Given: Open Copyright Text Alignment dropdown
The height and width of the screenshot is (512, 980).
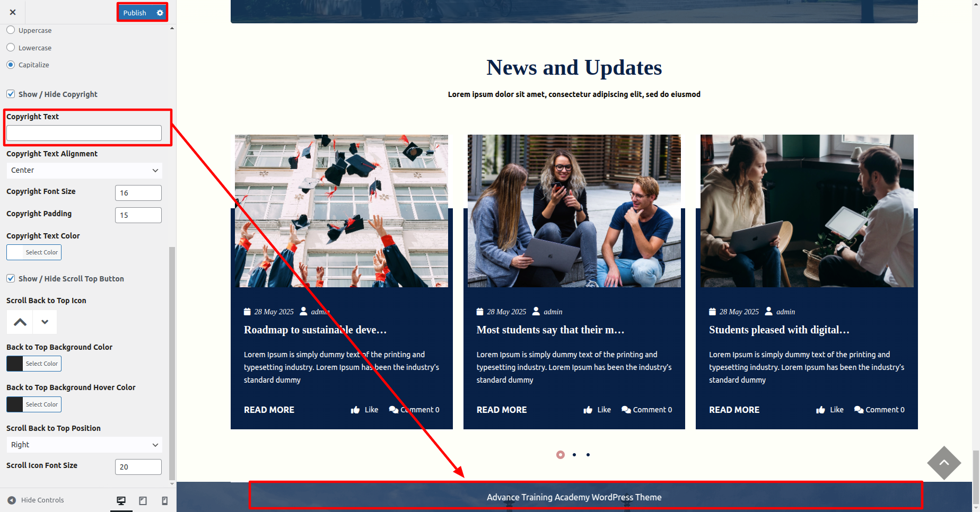Looking at the screenshot, I should click(x=84, y=170).
